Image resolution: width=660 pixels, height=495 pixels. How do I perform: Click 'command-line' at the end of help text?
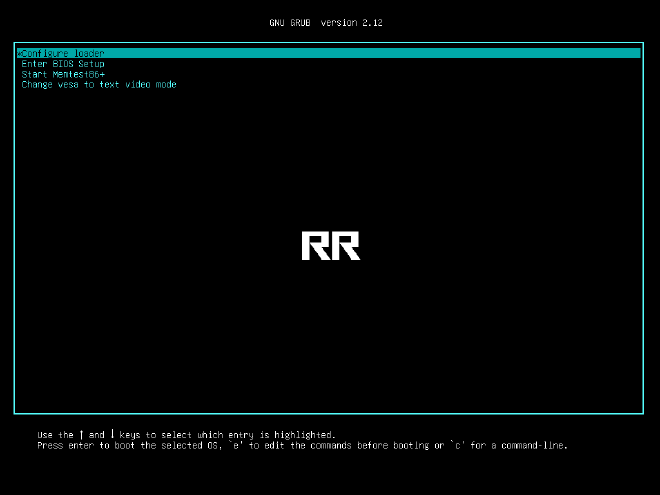click(x=534, y=446)
